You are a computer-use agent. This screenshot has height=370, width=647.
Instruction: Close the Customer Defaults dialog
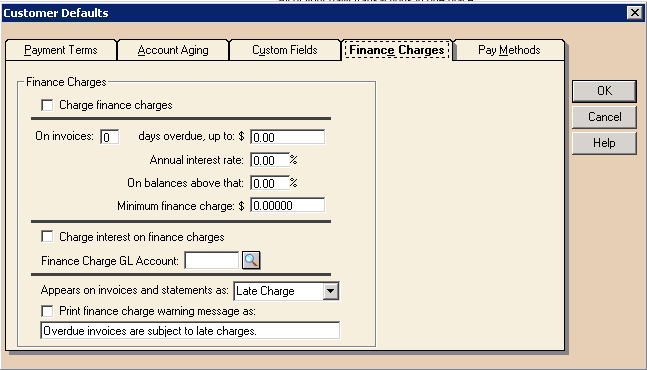point(635,13)
